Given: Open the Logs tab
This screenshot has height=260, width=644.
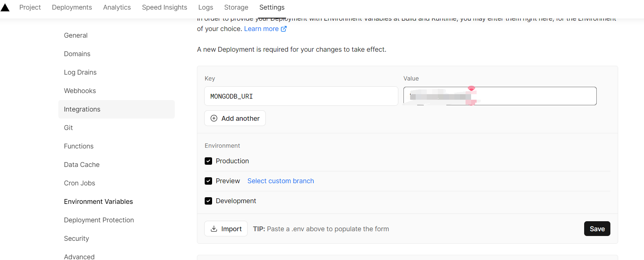Looking at the screenshot, I should click(205, 7).
